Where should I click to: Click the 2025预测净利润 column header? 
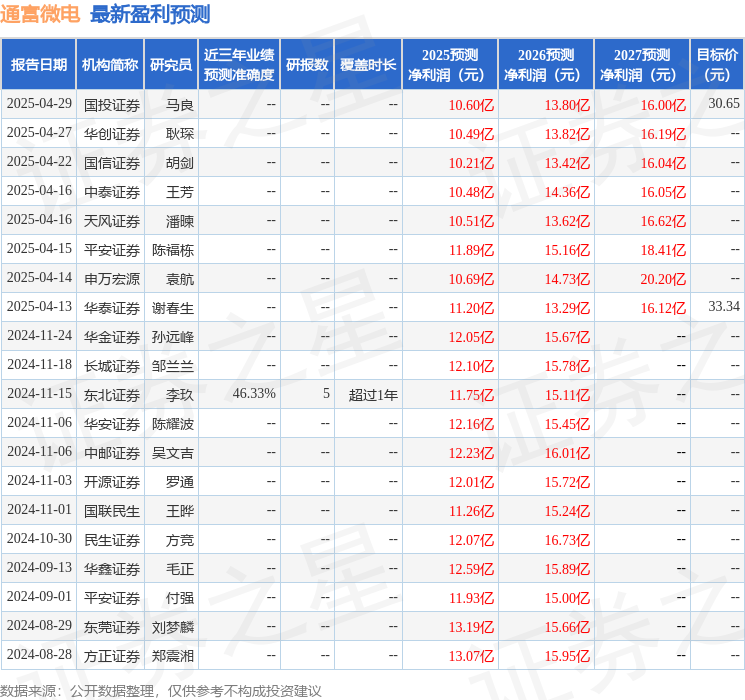click(450, 64)
